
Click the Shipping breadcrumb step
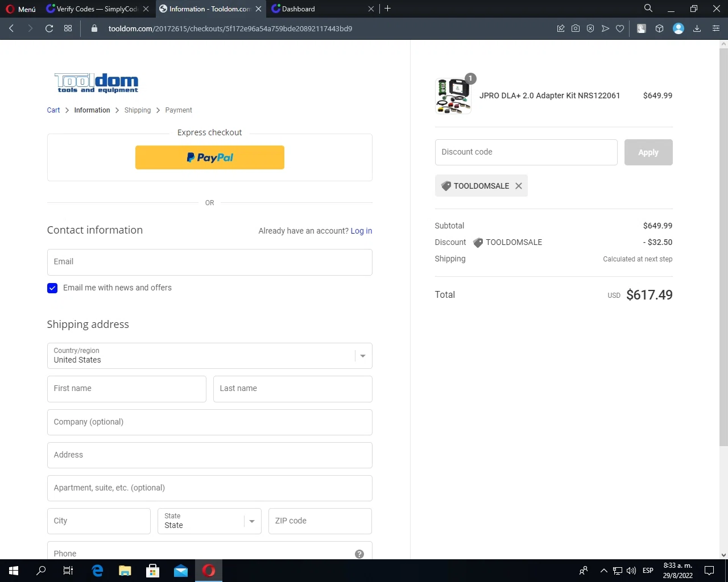pos(138,110)
